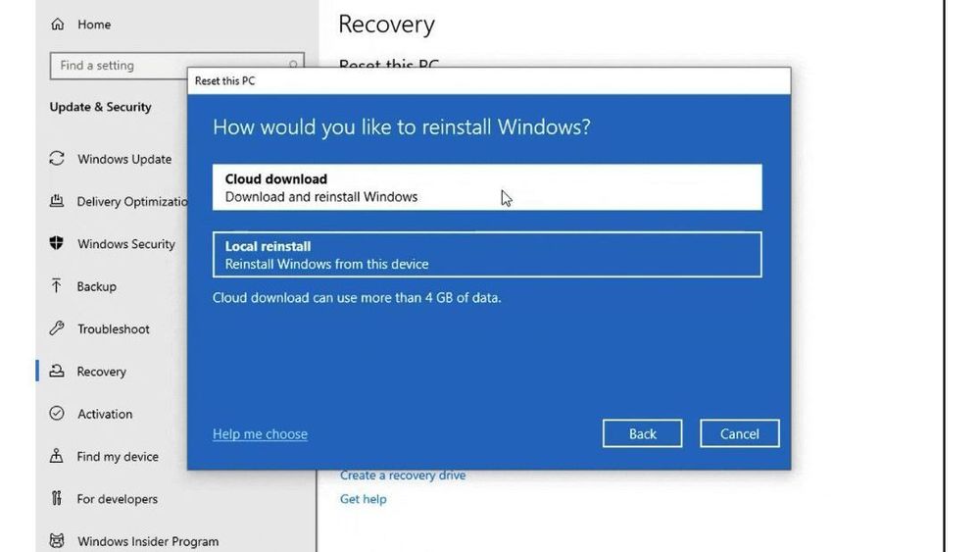Click the search magnifier icon
The height and width of the screenshot is (552, 980).
coord(293,65)
